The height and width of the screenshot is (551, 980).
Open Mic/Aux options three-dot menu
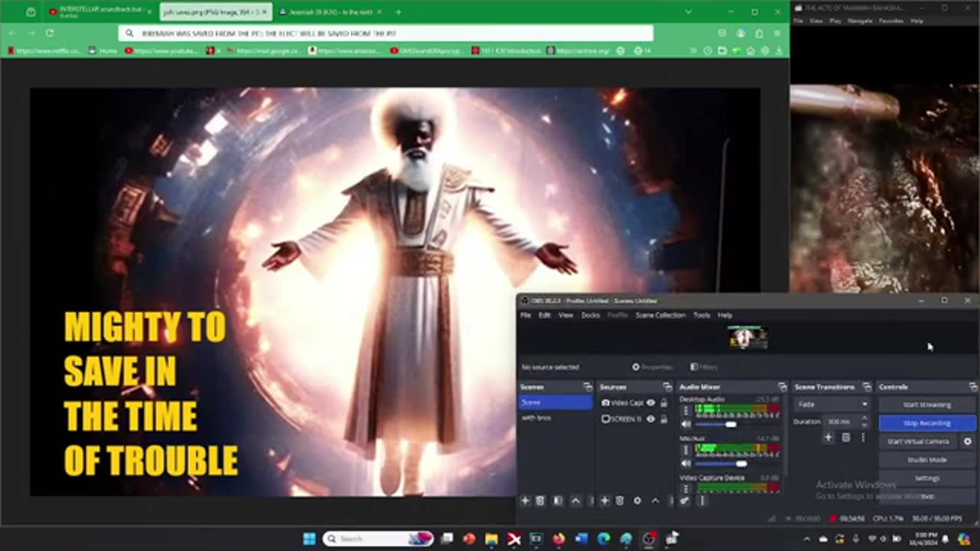686,450
